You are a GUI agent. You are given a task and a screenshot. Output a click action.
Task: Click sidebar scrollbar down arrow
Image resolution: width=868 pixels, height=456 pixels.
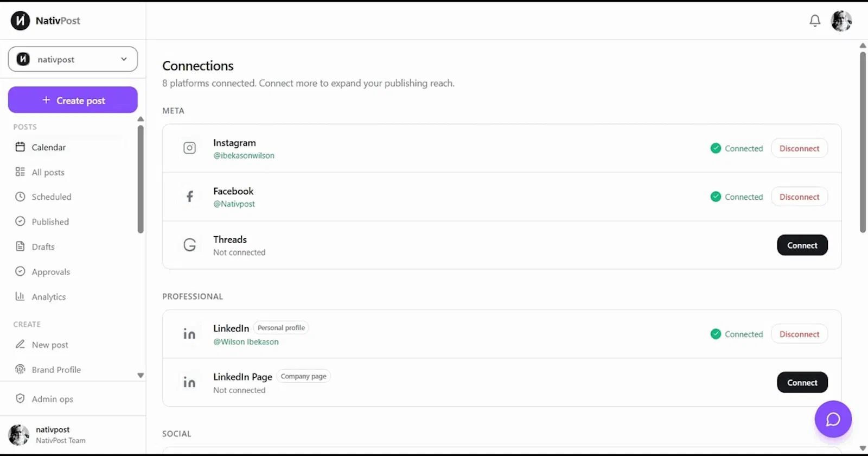(x=141, y=375)
